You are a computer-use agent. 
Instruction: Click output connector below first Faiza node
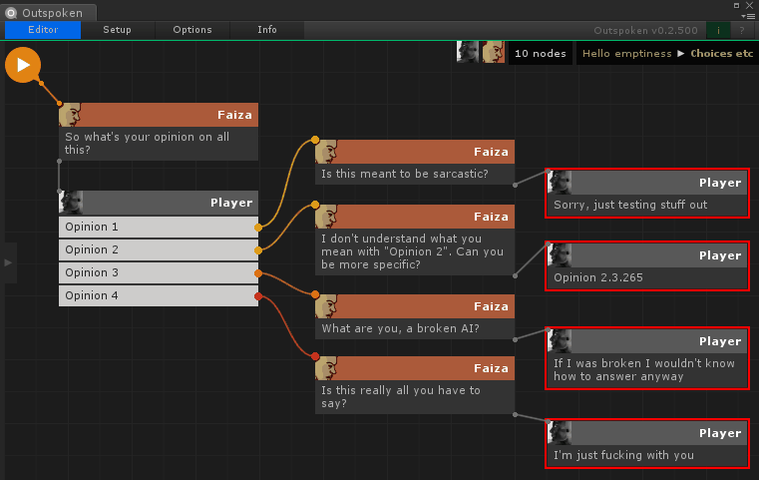(x=59, y=161)
